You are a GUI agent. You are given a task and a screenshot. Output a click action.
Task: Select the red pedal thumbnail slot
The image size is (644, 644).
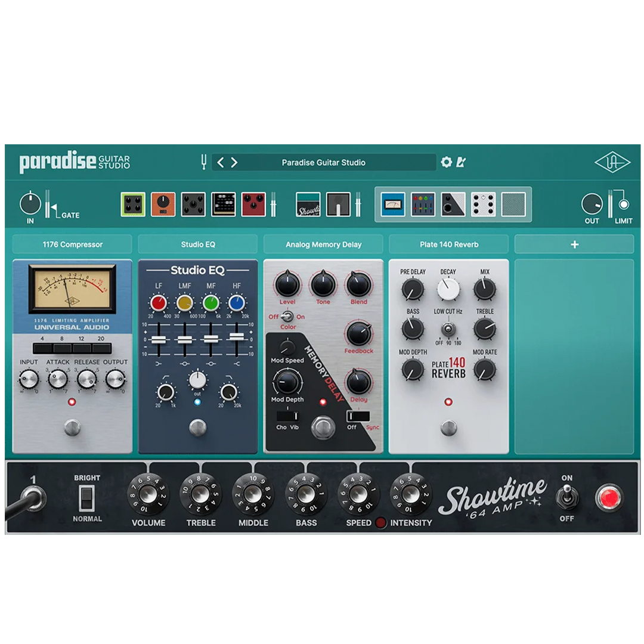click(x=253, y=204)
